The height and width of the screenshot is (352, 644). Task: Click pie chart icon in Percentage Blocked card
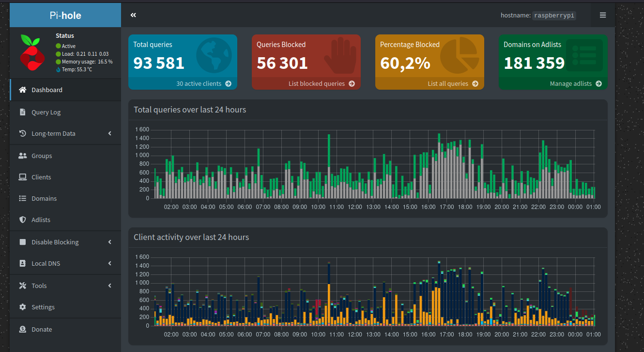tap(459, 56)
